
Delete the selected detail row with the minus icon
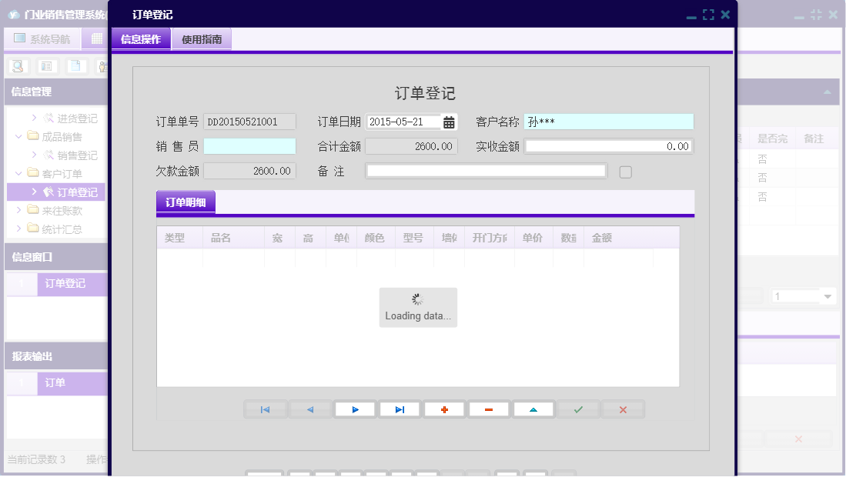(x=489, y=409)
